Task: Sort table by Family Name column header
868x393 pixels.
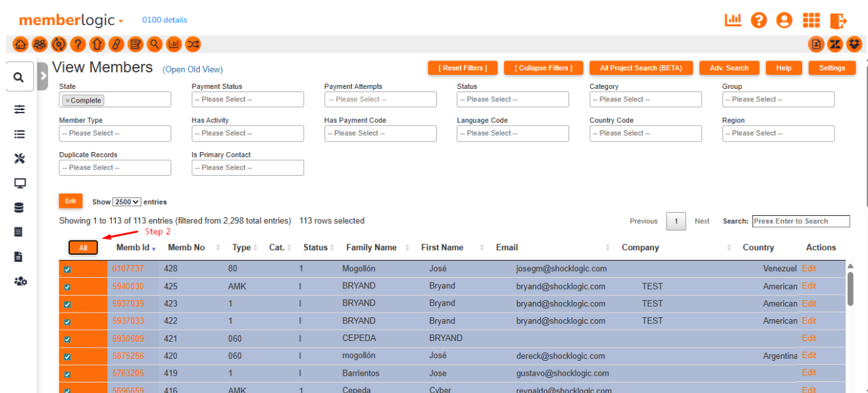Action: [371, 248]
